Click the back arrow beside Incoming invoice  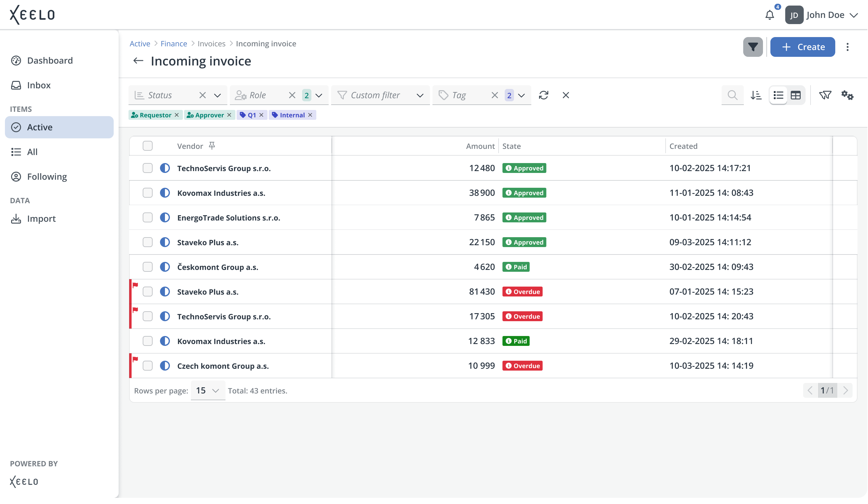click(138, 61)
